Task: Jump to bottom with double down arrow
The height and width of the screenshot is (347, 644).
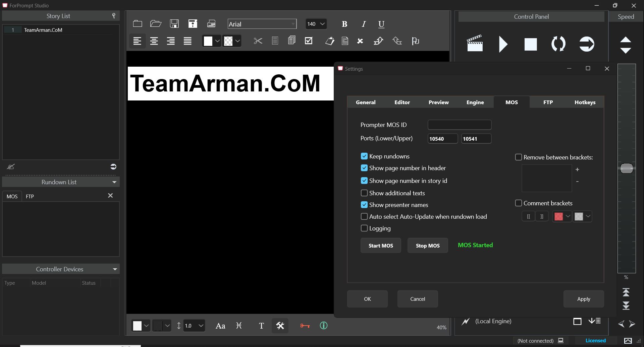Action: [626, 305]
